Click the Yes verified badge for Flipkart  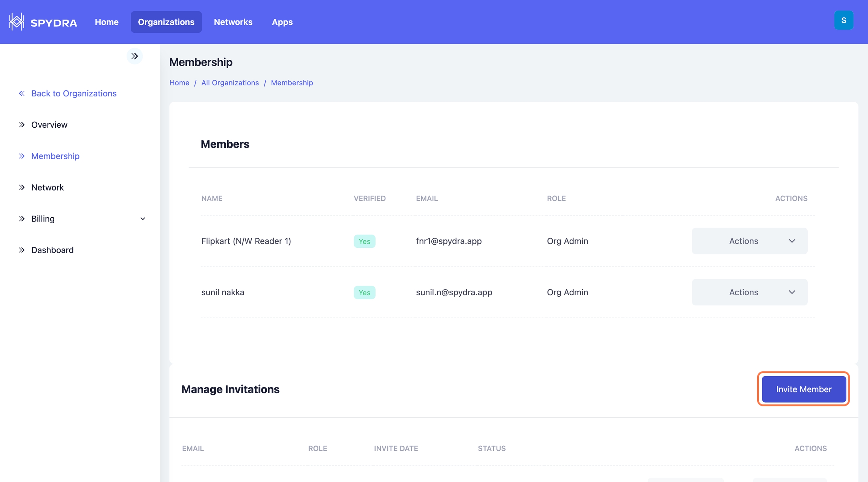364,241
